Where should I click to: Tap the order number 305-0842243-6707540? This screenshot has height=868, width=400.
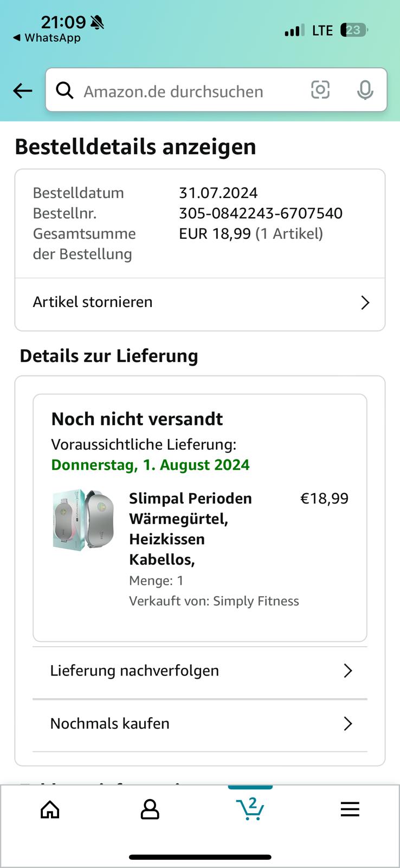pos(261,213)
